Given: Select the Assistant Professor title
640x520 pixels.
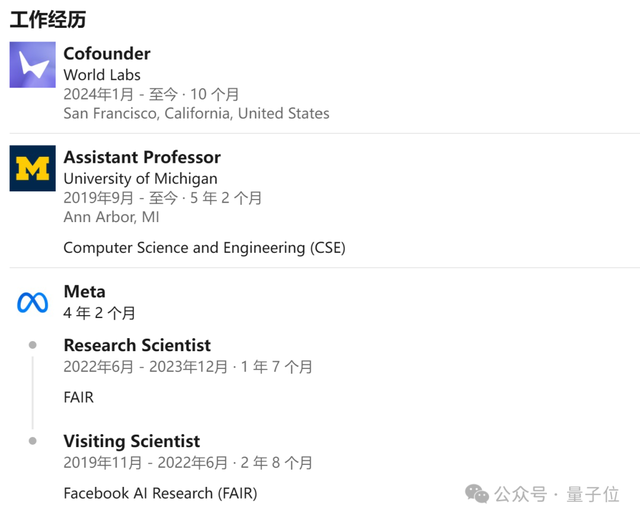Looking at the screenshot, I should (x=142, y=157).
